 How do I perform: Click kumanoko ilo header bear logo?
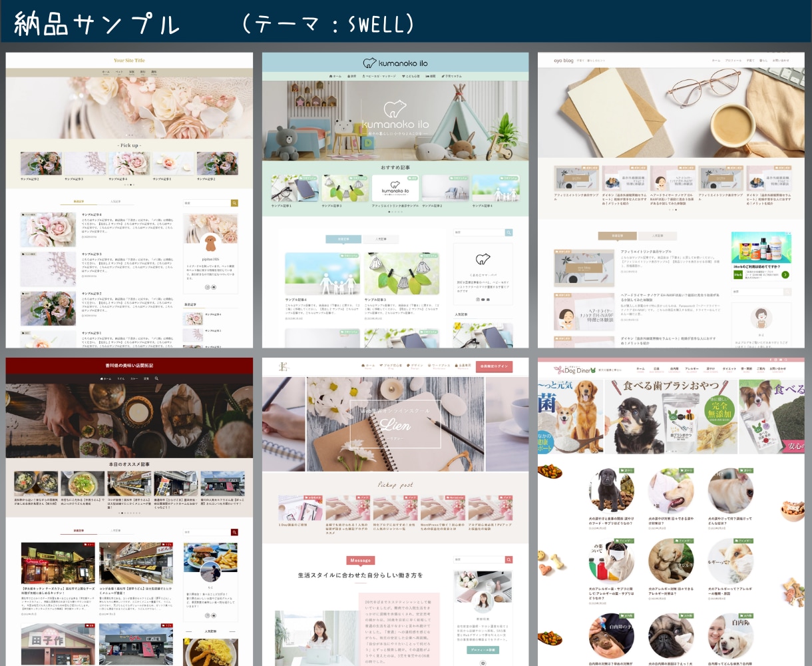tap(395, 63)
